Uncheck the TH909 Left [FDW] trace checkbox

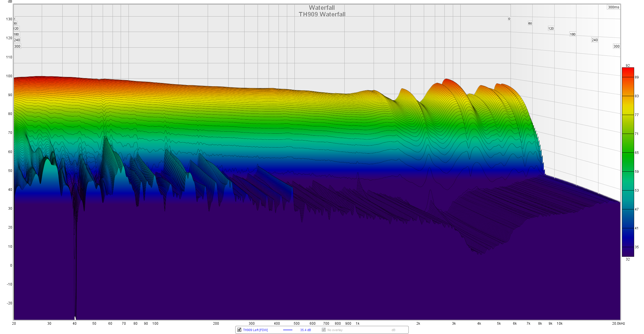click(239, 330)
